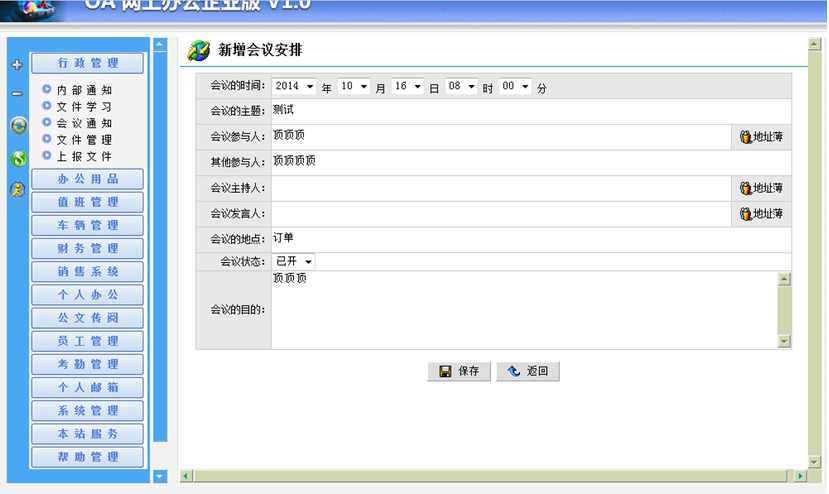Click the minus icon in left strip
This screenshot has height=494, width=829.
coord(16,94)
